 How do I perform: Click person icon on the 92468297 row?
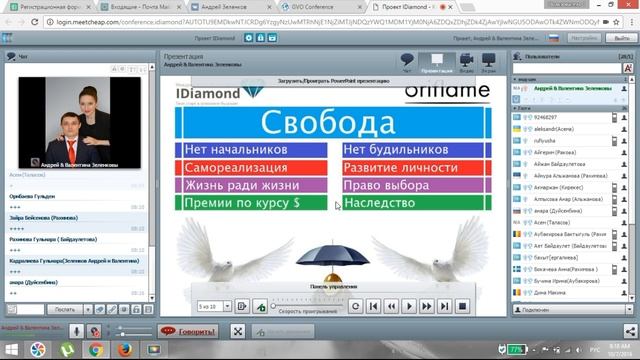pos(624,118)
